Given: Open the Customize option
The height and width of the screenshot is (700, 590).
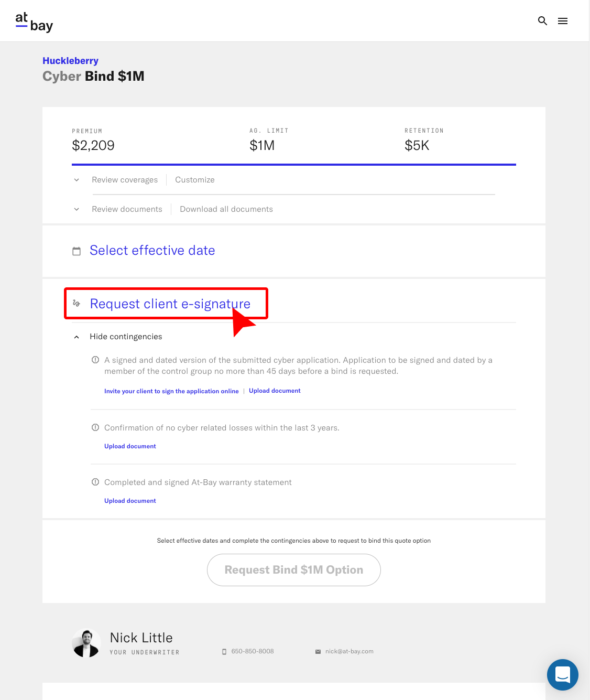Looking at the screenshot, I should click(x=195, y=180).
